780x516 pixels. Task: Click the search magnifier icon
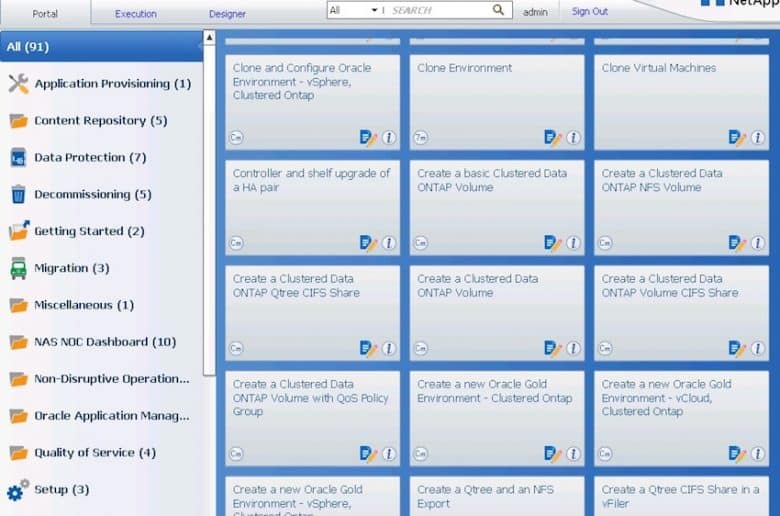498,9
